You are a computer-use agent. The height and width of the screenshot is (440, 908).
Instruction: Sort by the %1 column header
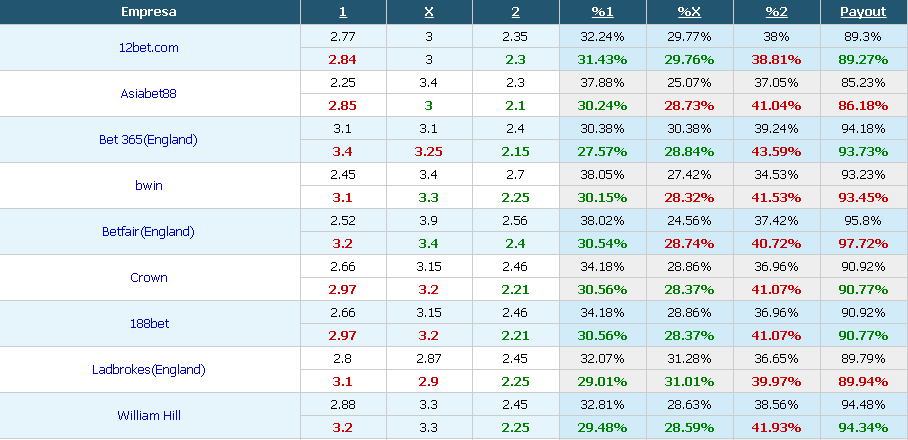(x=602, y=12)
